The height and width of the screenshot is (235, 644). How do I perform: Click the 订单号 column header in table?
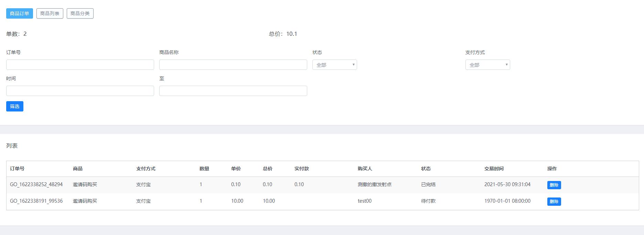coord(17,169)
